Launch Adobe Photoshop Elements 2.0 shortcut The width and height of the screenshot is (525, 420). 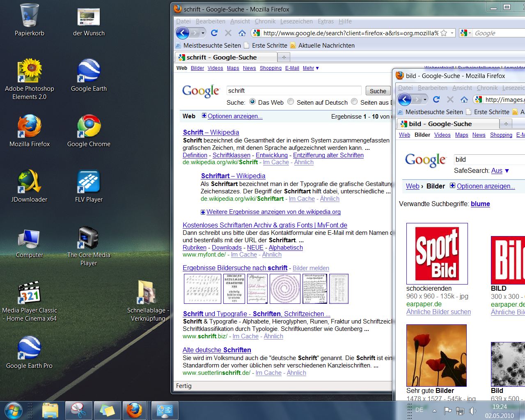click(29, 79)
